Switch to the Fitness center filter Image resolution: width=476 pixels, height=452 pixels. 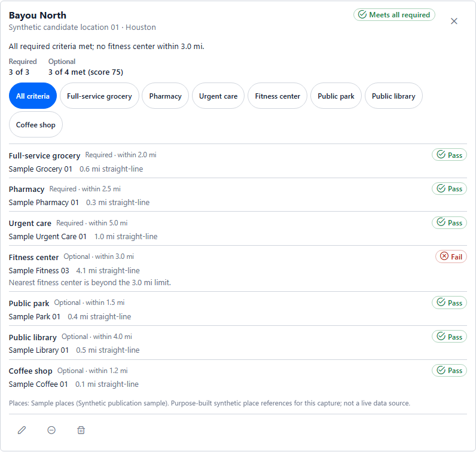pyautogui.click(x=277, y=96)
